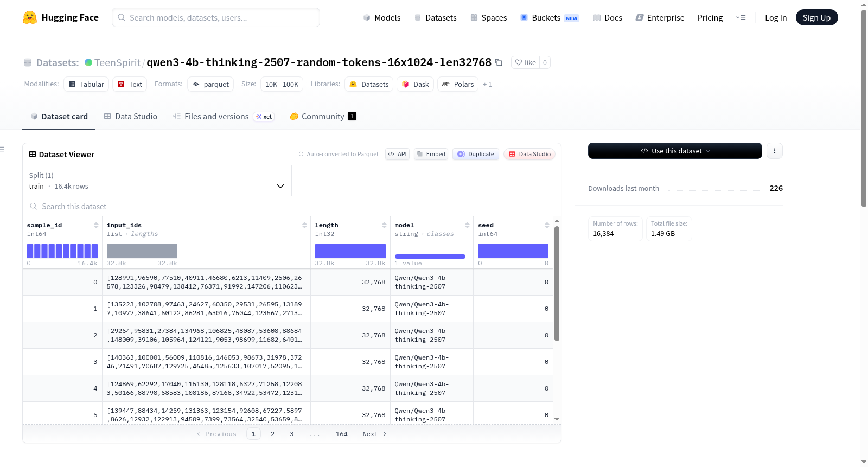Screen dimensions: 868x467
Task: Click the Dask library tag
Action: tap(416, 84)
